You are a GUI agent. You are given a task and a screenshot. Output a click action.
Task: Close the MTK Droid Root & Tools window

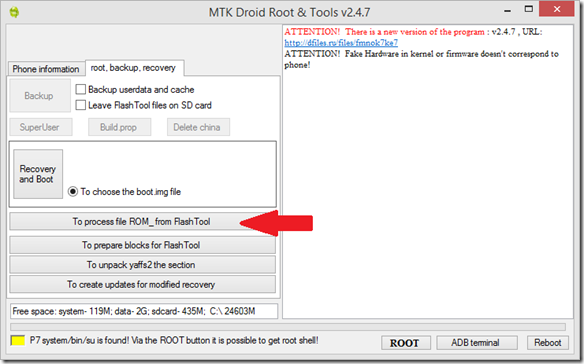click(x=556, y=9)
